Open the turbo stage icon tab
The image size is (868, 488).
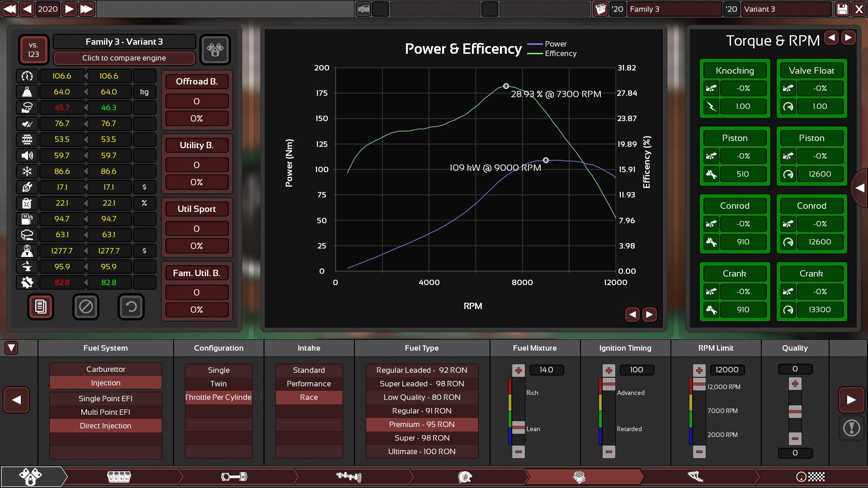tap(465, 477)
